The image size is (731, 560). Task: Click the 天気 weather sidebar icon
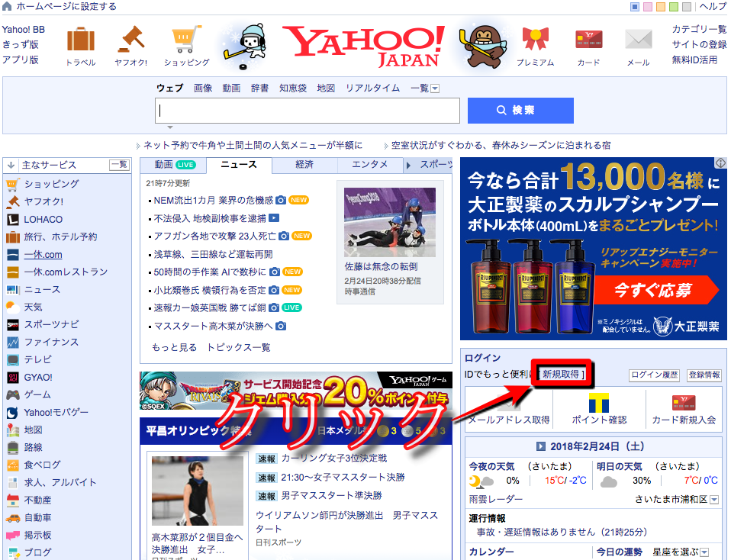click(12, 307)
